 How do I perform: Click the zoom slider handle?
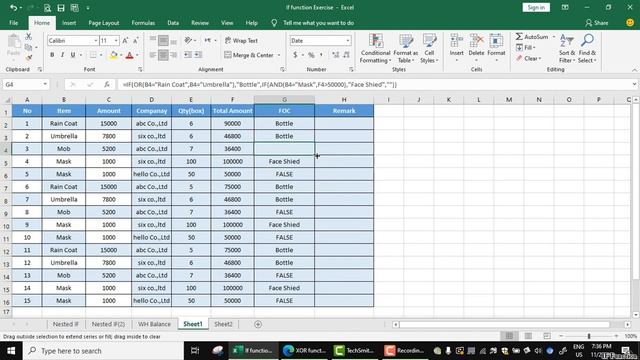[x=589, y=336]
